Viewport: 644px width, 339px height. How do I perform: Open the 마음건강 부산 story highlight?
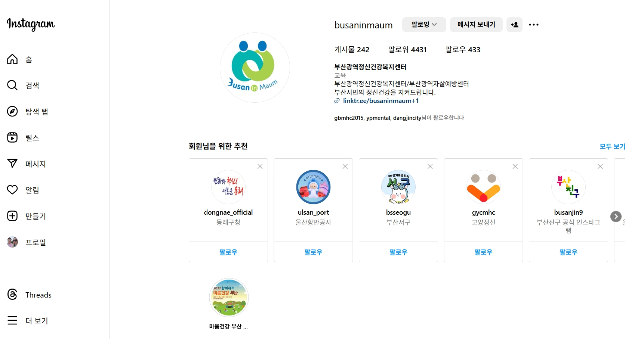point(228,298)
